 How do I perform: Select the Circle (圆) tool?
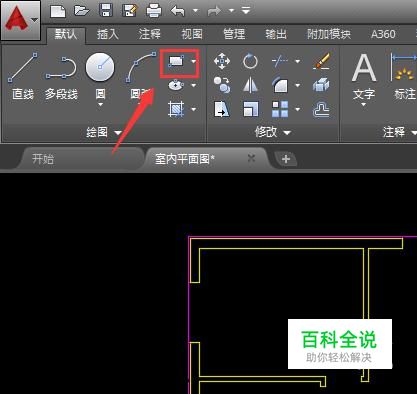click(100, 75)
